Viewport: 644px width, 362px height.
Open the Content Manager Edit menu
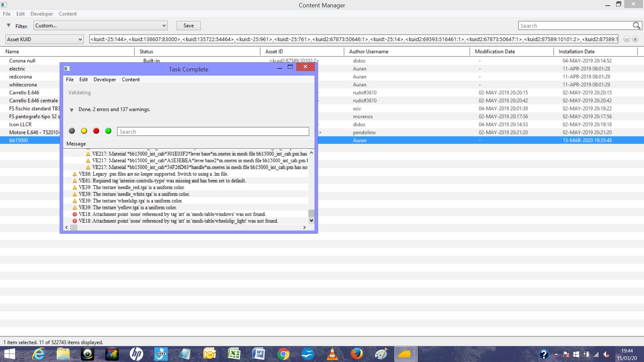20,14
